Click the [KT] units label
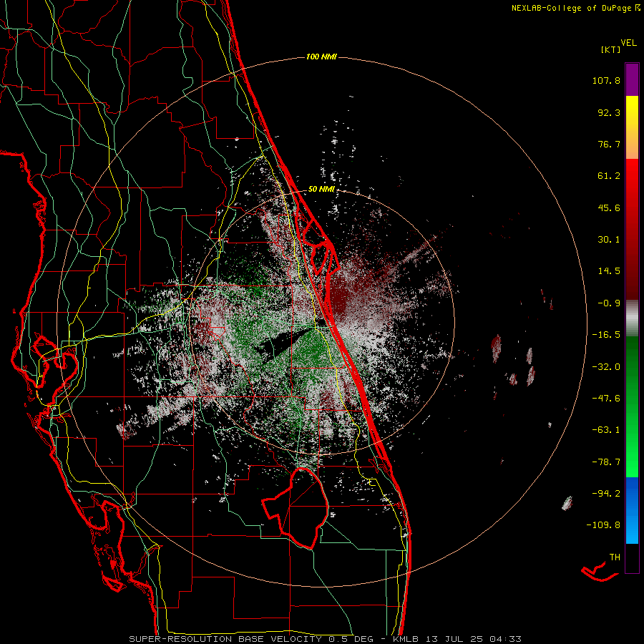644x644 pixels. click(610, 49)
